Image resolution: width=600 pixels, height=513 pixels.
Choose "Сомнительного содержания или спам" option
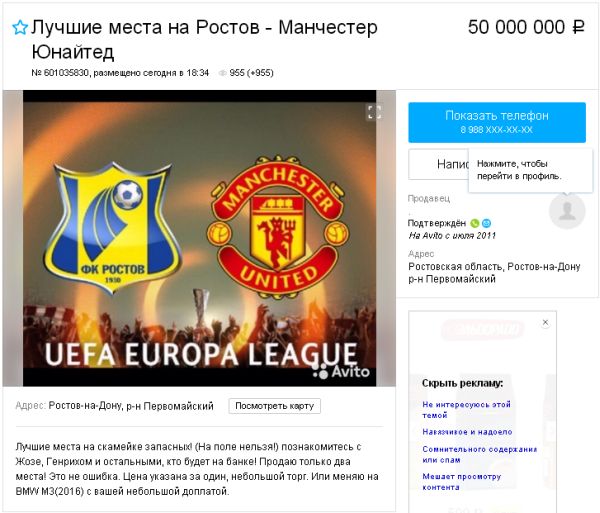479,454
